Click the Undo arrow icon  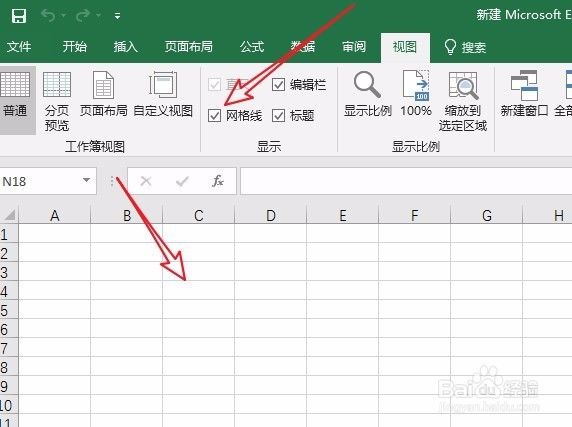(49, 15)
